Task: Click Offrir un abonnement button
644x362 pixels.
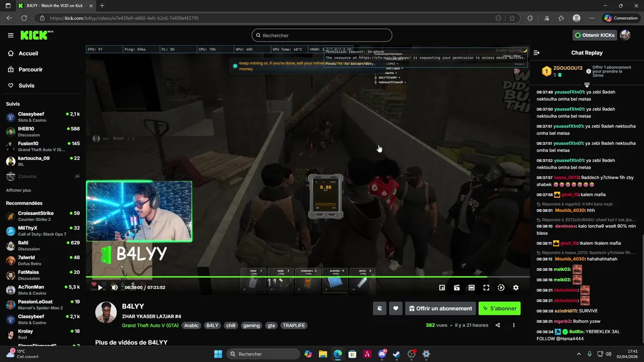Action: (x=440, y=308)
